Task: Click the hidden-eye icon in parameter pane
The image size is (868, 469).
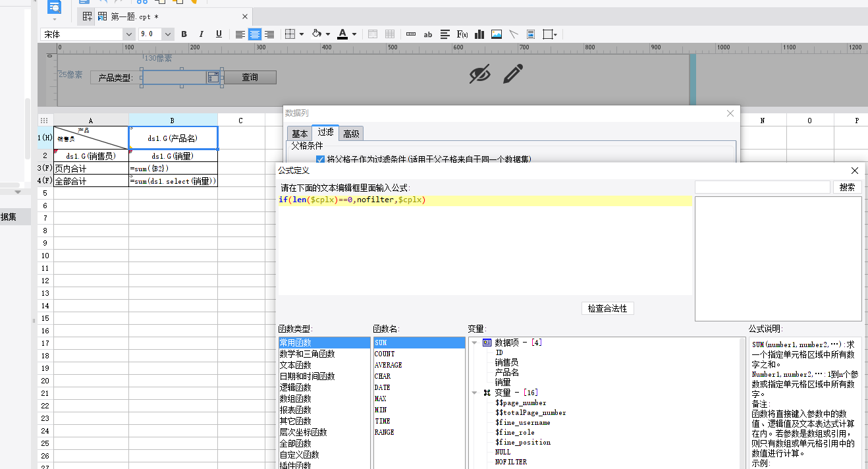Action: tap(480, 74)
